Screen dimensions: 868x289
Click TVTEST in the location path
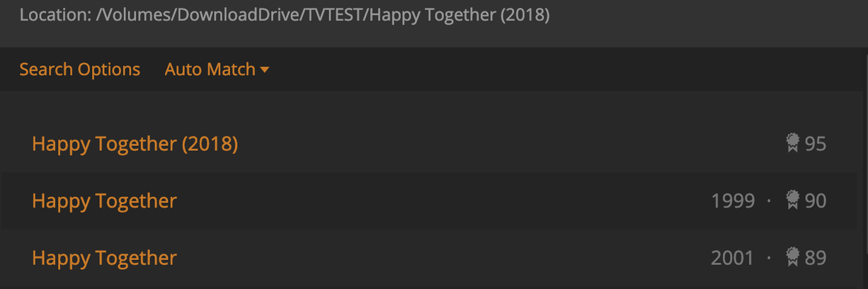pyautogui.click(x=331, y=15)
